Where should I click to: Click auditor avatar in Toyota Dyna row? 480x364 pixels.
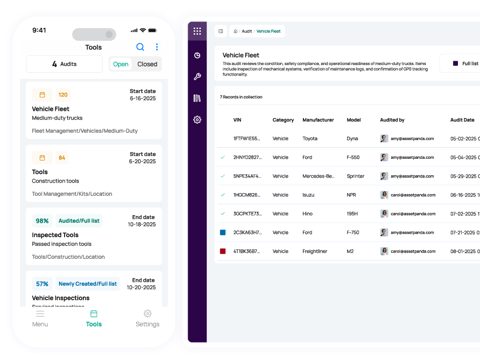tap(384, 138)
